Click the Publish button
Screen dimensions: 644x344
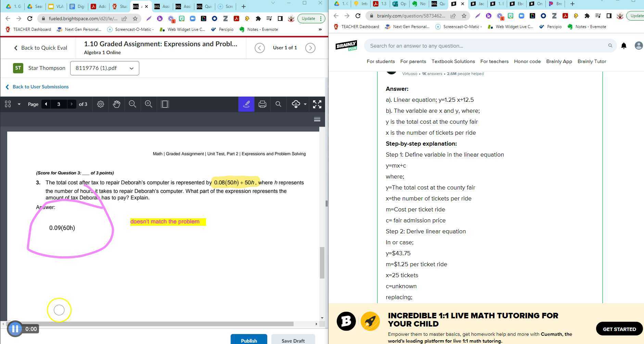pyautogui.click(x=249, y=340)
